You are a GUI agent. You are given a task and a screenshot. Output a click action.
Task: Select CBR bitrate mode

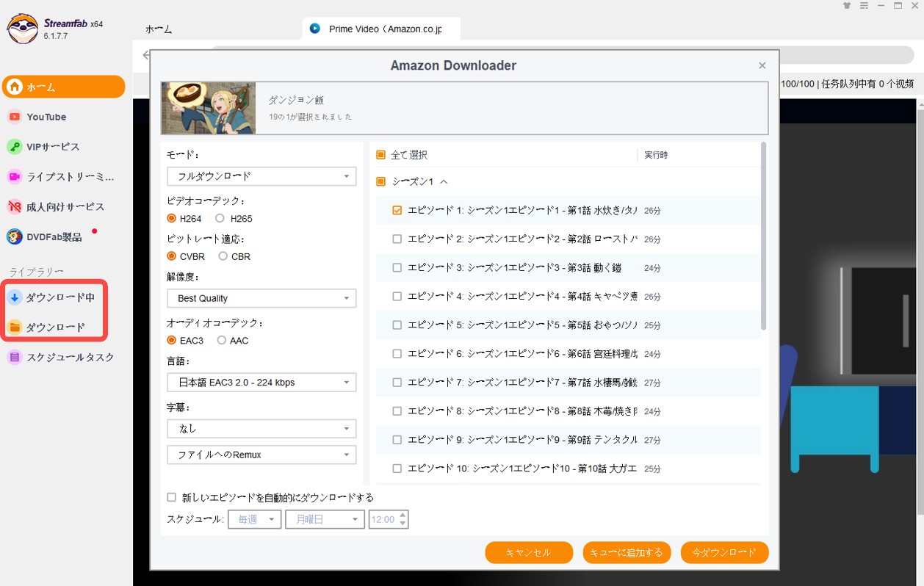(223, 256)
